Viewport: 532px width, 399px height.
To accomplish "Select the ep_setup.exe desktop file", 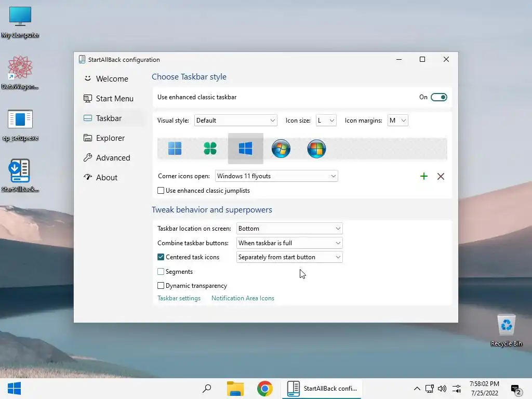I will click(20, 125).
